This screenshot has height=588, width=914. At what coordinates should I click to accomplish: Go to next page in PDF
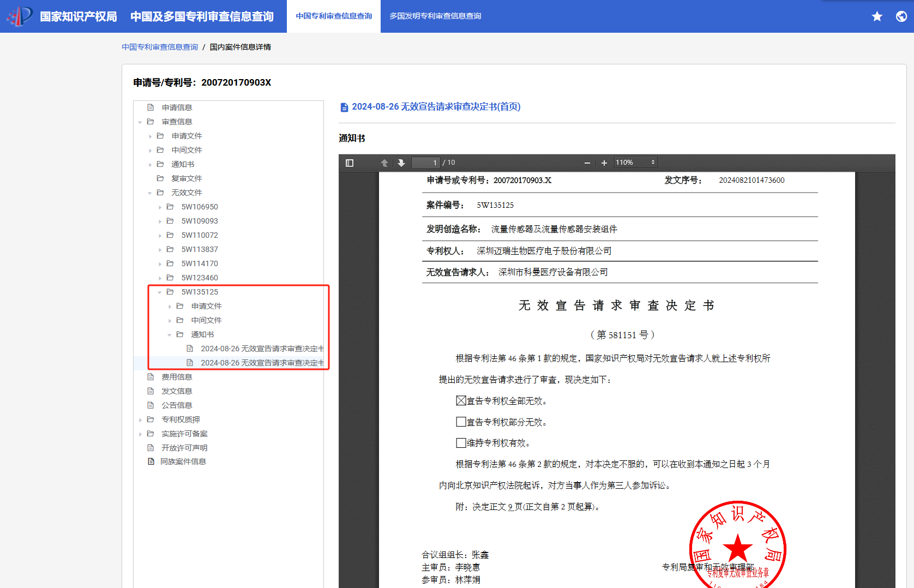[x=401, y=163]
